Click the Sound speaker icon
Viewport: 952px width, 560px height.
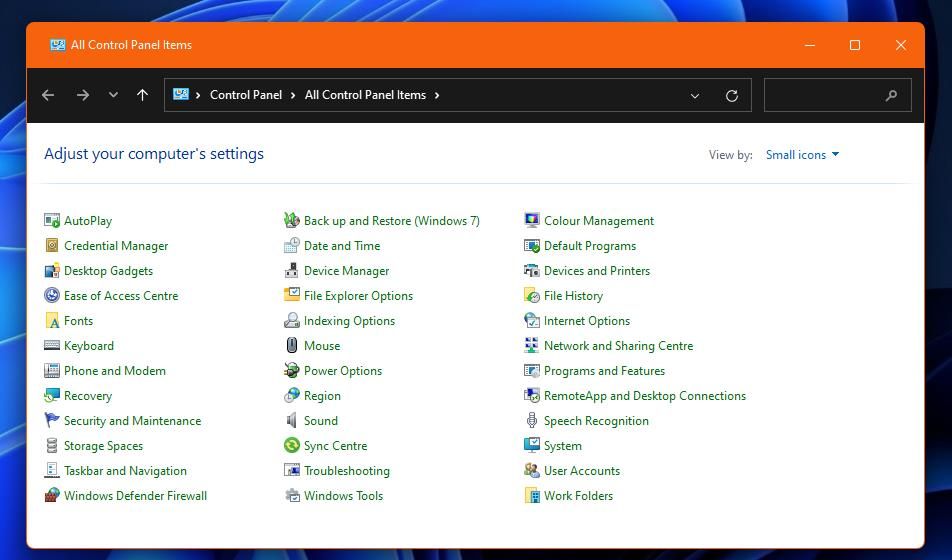coord(292,420)
